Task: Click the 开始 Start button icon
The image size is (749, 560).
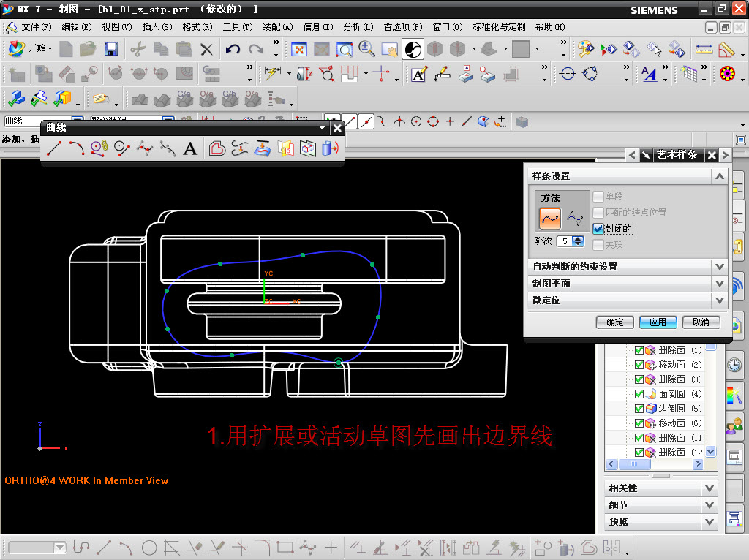Action: [29, 48]
